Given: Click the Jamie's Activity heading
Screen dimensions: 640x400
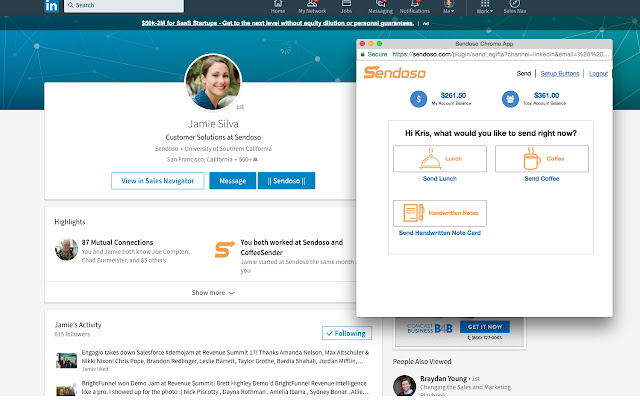Looking at the screenshot, I should click(x=78, y=325).
